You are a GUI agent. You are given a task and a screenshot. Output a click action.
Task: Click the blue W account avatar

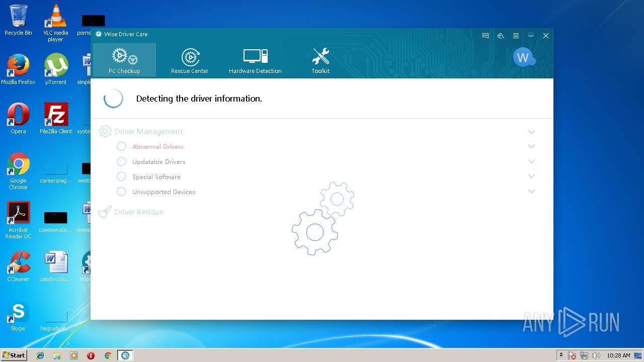point(523,57)
